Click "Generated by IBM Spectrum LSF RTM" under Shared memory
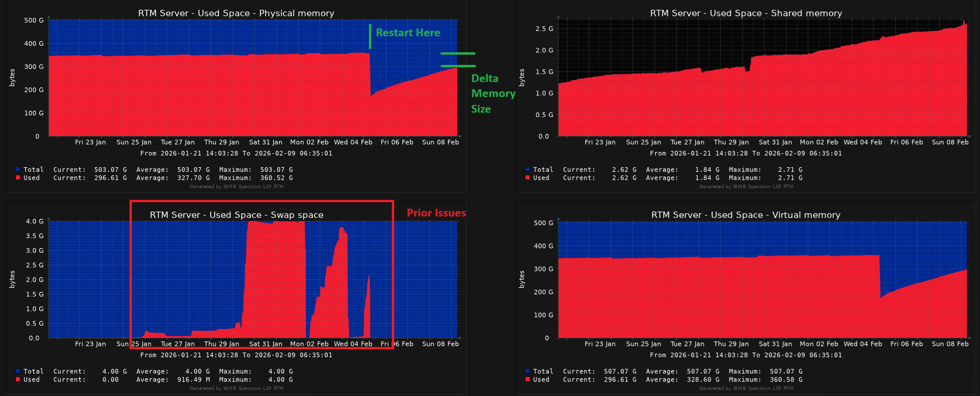The height and width of the screenshot is (396, 980). 746,186
